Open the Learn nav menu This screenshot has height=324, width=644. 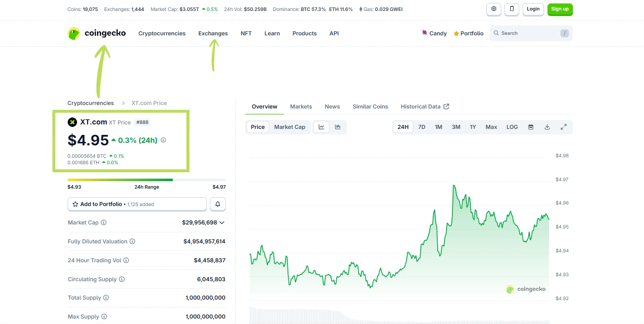pos(272,33)
